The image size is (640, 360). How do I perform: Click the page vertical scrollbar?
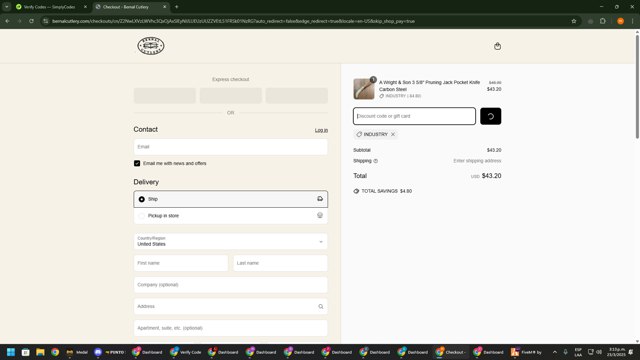pyautogui.click(x=637, y=87)
